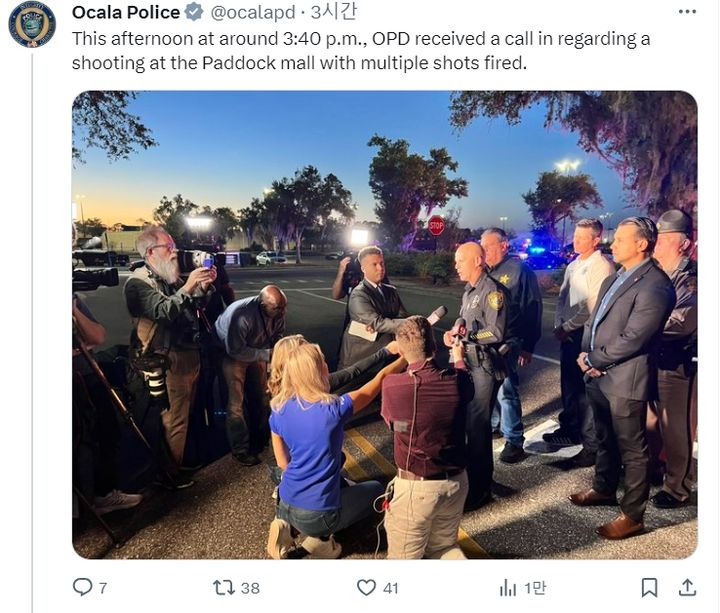Share the tweet via upload icon
Screen dimensions: 720x613
click(687, 587)
